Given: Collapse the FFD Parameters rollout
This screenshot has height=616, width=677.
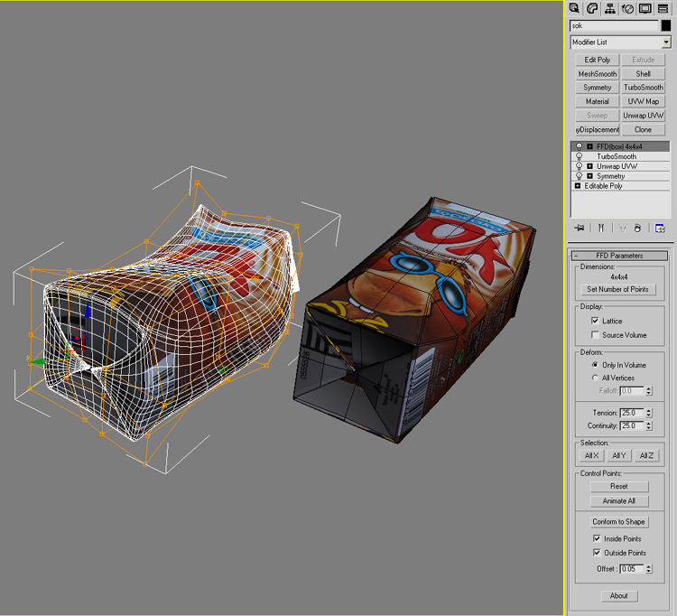Looking at the screenshot, I should [x=620, y=256].
